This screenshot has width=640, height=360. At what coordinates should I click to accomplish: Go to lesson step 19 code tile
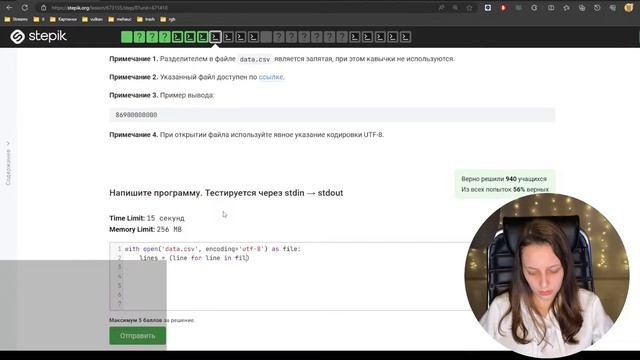pyautogui.click(x=355, y=37)
